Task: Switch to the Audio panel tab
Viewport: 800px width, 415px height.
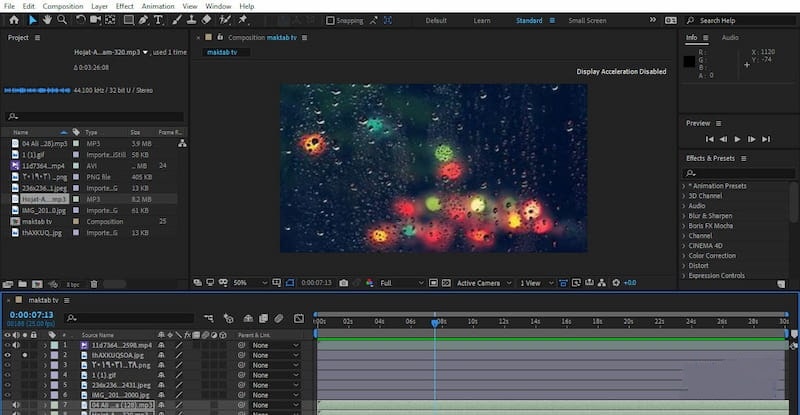Action: click(x=730, y=38)
